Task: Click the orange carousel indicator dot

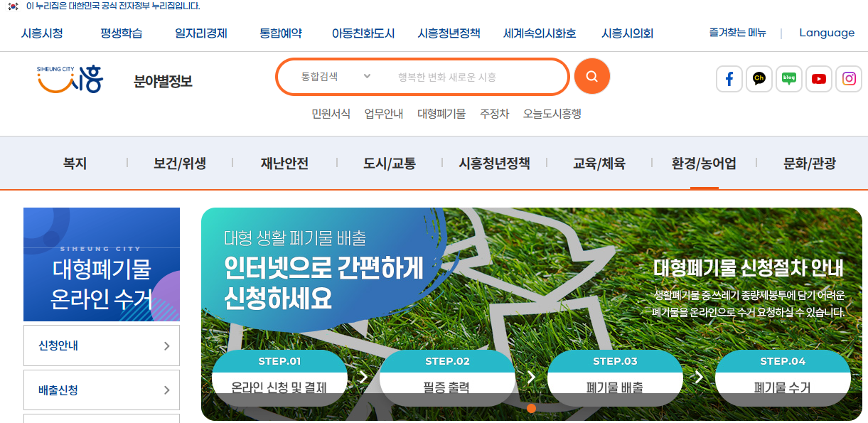Action: point(531,408)
